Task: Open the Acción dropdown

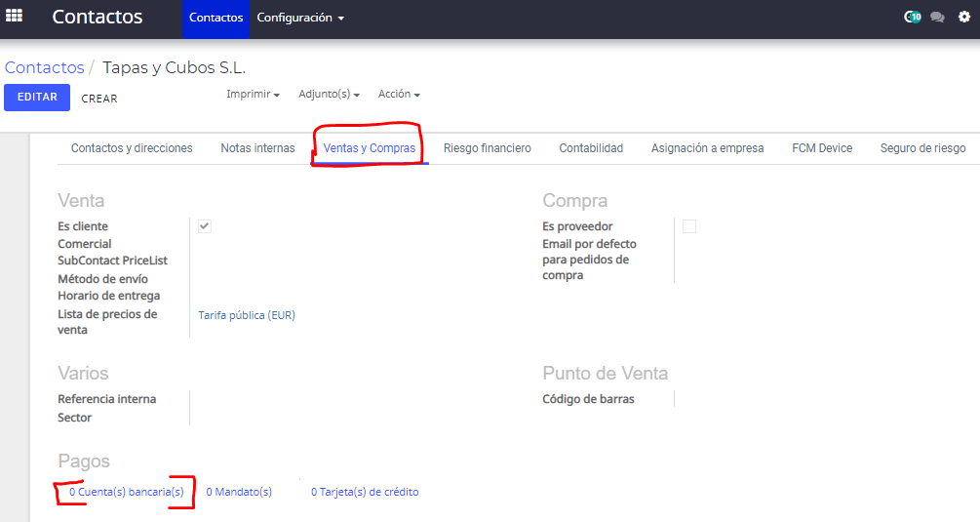Action: click(x=399, y=95)
